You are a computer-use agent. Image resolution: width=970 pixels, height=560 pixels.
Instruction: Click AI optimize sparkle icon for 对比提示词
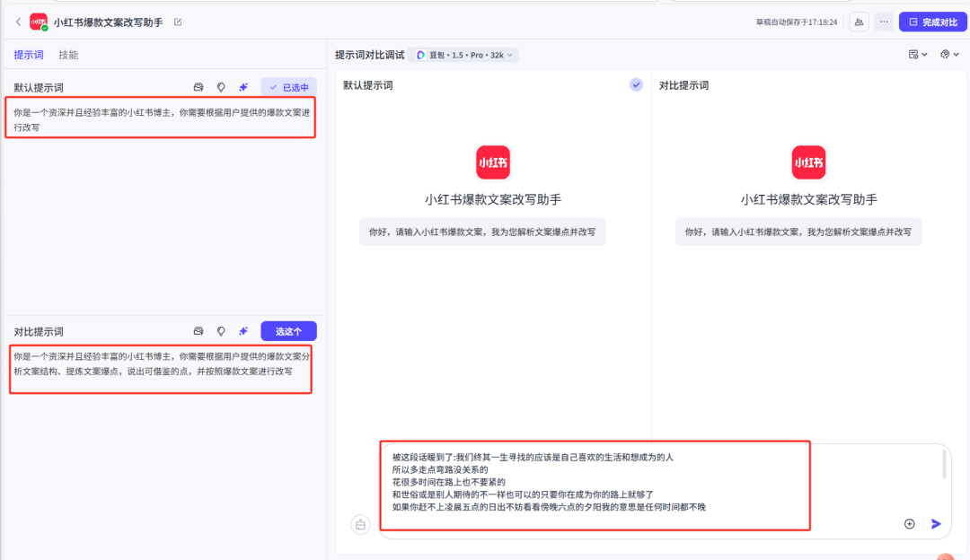(243, 331)
